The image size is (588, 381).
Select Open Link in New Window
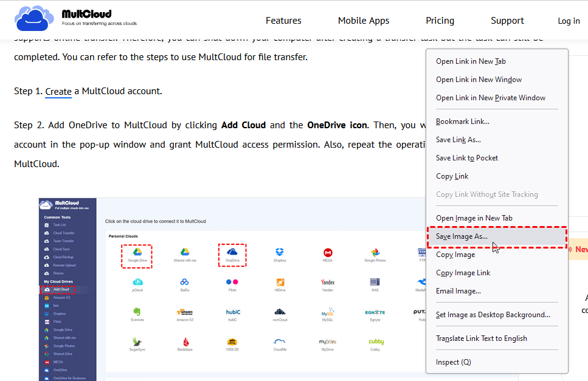pos(497,80)
